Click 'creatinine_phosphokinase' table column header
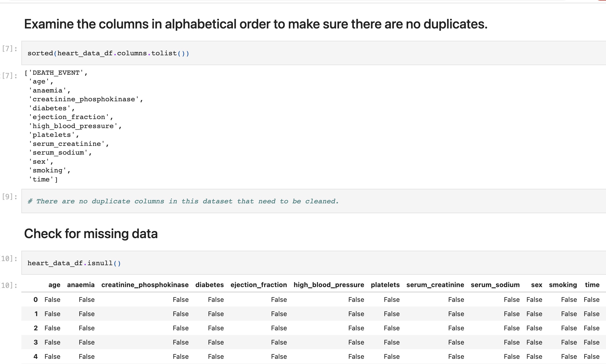 point(145,285)
